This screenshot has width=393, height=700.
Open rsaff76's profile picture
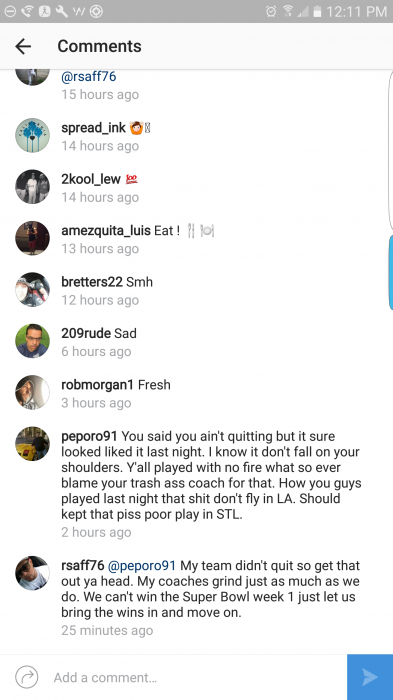(32, 573)
